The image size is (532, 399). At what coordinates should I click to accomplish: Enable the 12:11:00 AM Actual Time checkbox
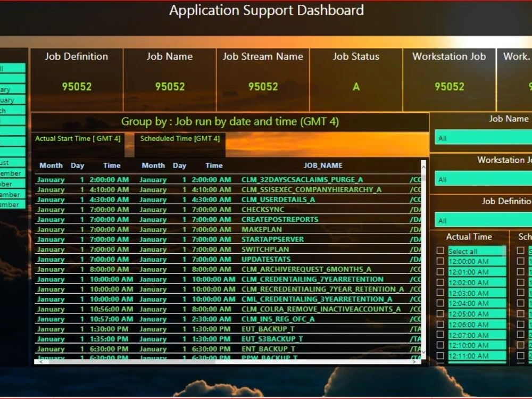click(x=440, y=355)
